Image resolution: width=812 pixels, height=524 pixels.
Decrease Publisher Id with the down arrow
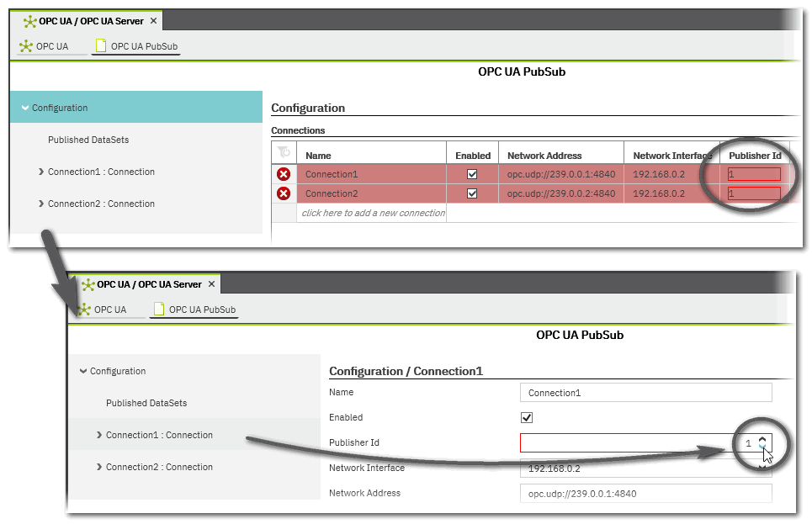point(762,447)
